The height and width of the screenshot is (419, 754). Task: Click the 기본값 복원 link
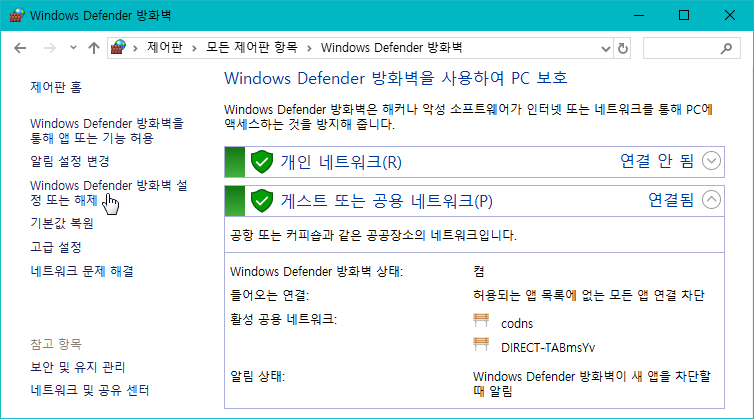62,223
